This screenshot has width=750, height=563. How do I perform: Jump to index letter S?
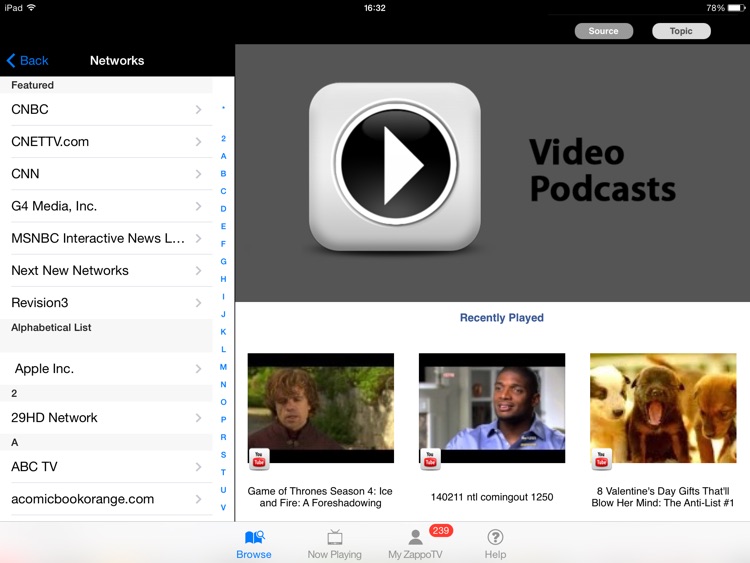(x=223, y=455)
